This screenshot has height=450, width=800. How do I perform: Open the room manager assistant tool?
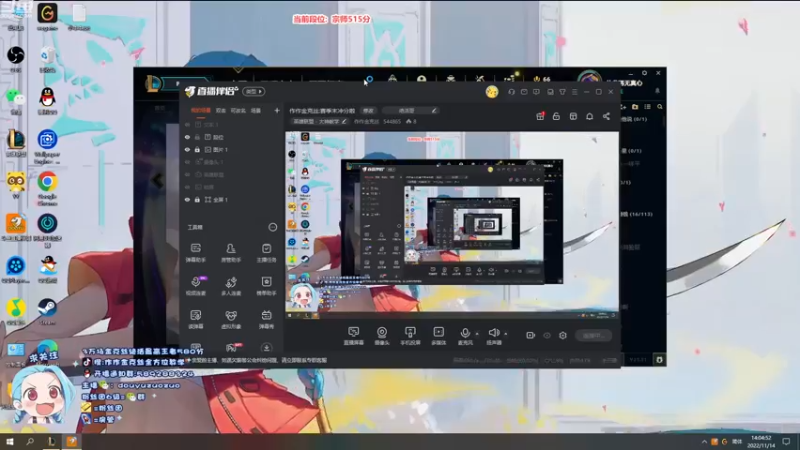231,252
